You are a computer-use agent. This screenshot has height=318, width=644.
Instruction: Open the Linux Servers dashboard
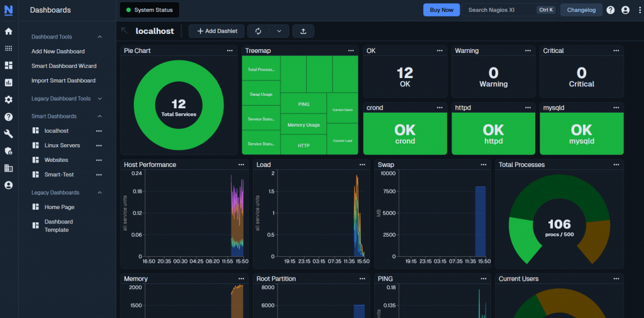[x=62, y=145]
